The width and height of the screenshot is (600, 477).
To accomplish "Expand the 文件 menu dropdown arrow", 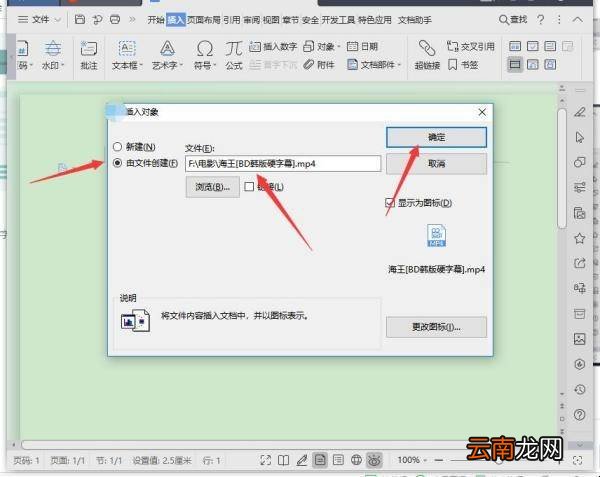I will pyautogui.click(x=58, y=20).
